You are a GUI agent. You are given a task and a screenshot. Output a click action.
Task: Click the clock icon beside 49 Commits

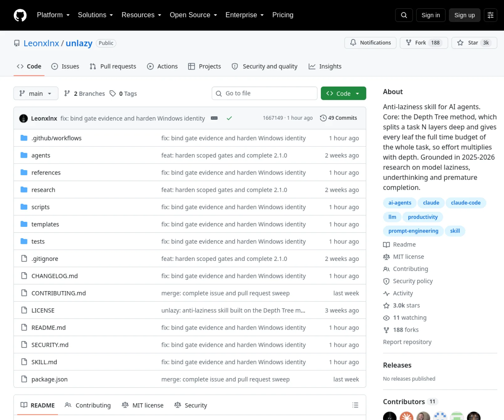click(323, 118)
